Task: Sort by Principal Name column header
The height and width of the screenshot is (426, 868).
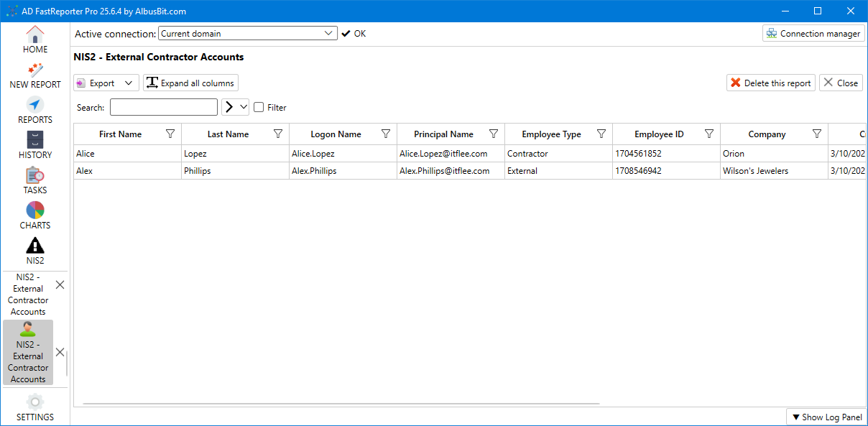Action: (x=443, y=134)
